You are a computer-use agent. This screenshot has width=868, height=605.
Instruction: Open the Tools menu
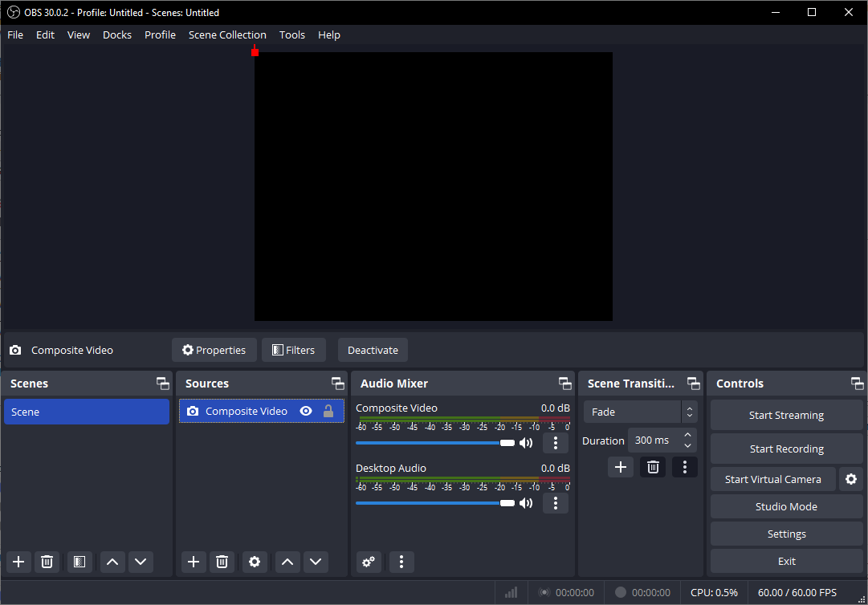click(x=292, y=35)
